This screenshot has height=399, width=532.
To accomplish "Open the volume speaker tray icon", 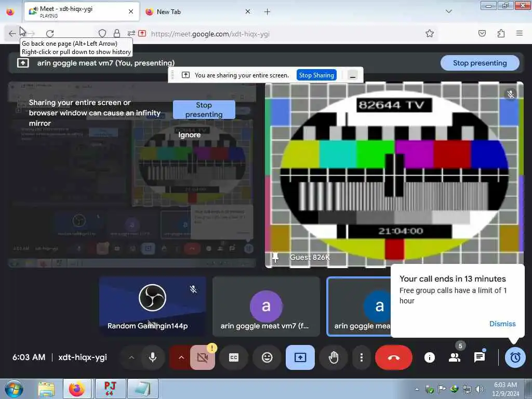I will click(480, 390).
